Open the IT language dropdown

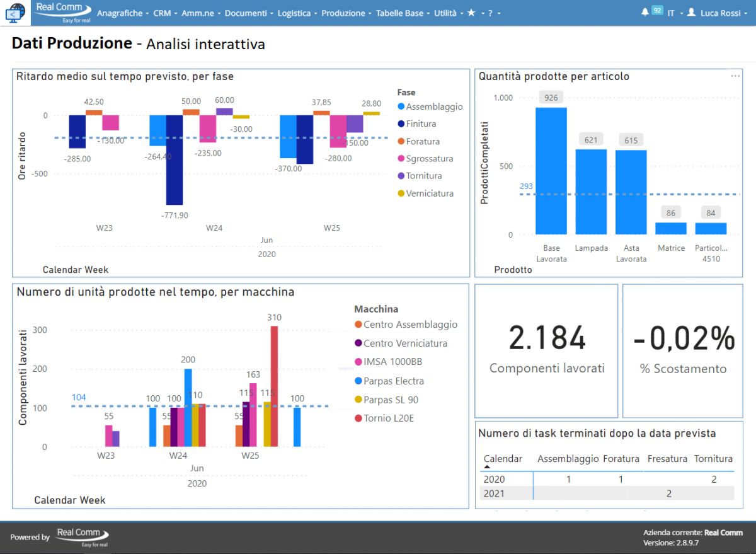[675, 13]
